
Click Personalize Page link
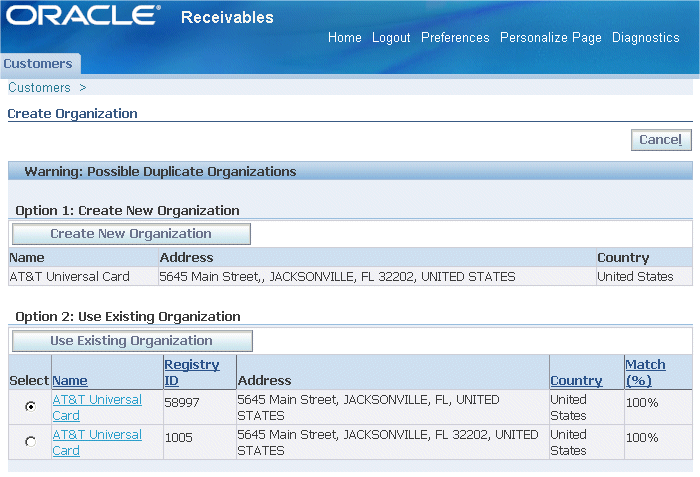550,38
